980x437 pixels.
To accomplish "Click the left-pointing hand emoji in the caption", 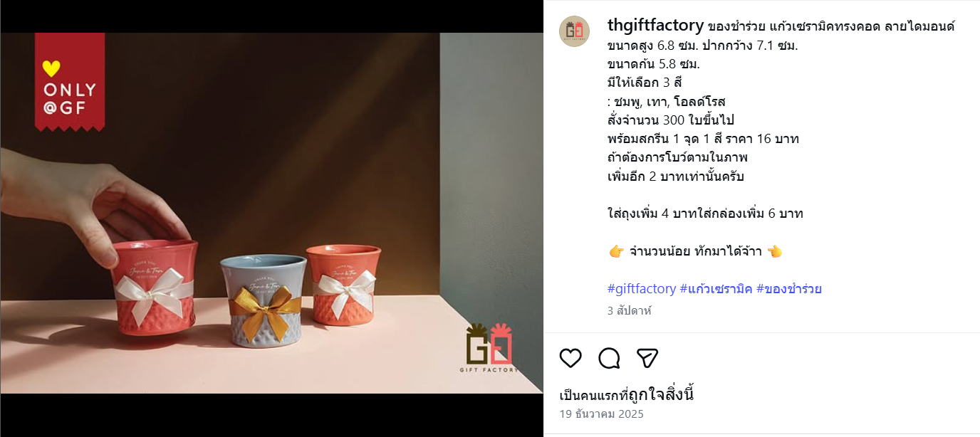I will pos(775,251).
